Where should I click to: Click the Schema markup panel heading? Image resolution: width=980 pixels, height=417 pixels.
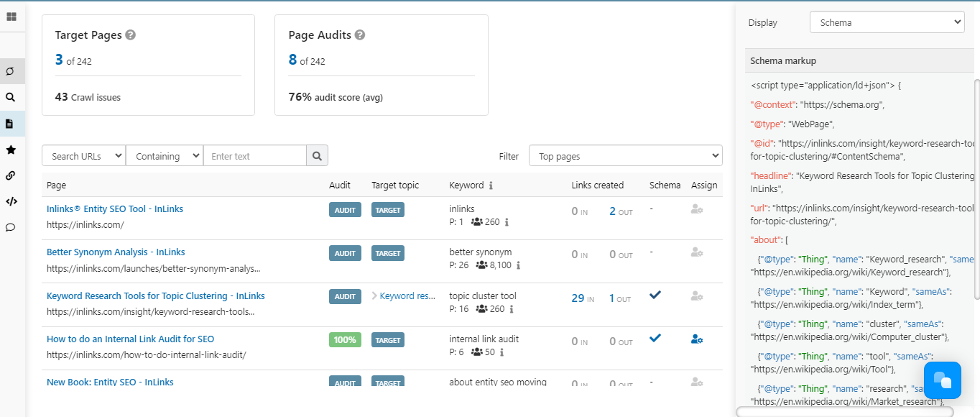[x=783, y=60]
